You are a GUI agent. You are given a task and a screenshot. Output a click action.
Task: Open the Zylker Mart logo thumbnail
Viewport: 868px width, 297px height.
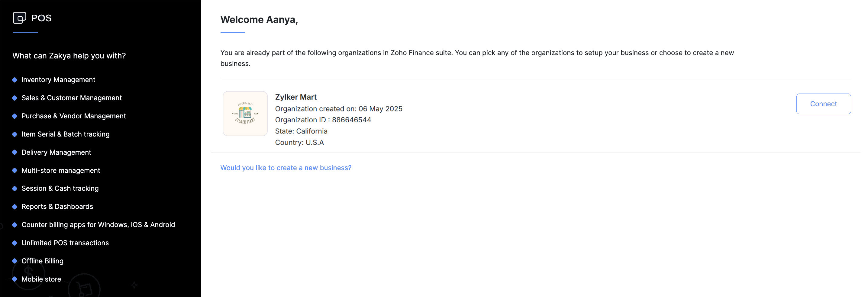coord(245,114)
